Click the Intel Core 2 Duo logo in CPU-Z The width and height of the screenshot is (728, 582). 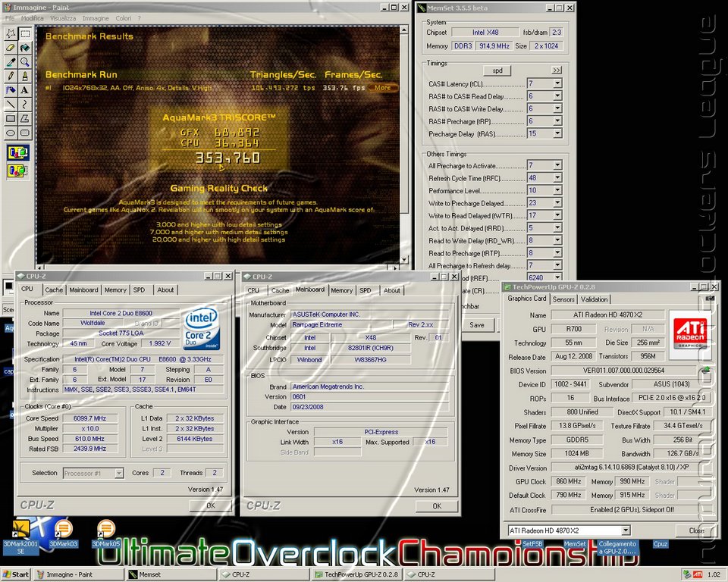tap(202, 329)
